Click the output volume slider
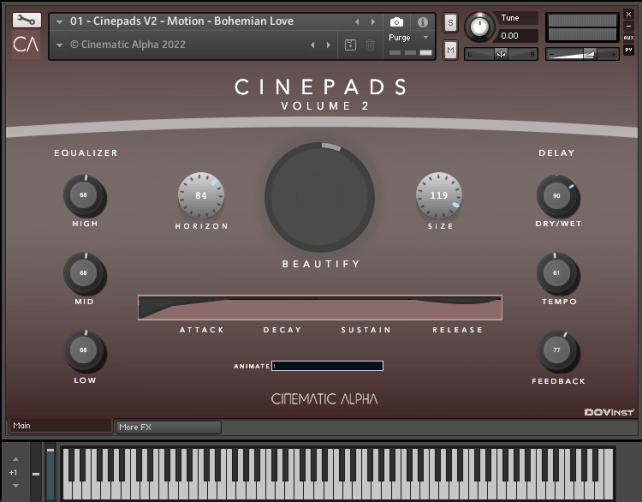 [x=582, y=54]
